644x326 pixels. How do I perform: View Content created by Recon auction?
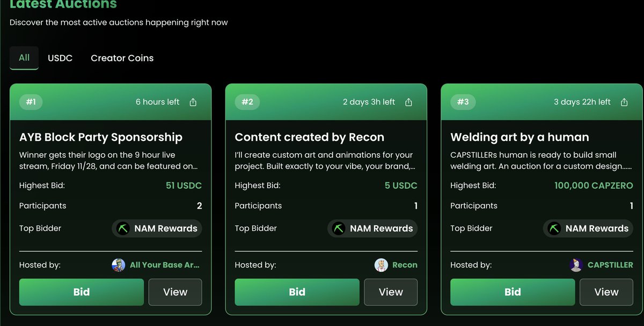pyautogui.click(x=391, y=292)
